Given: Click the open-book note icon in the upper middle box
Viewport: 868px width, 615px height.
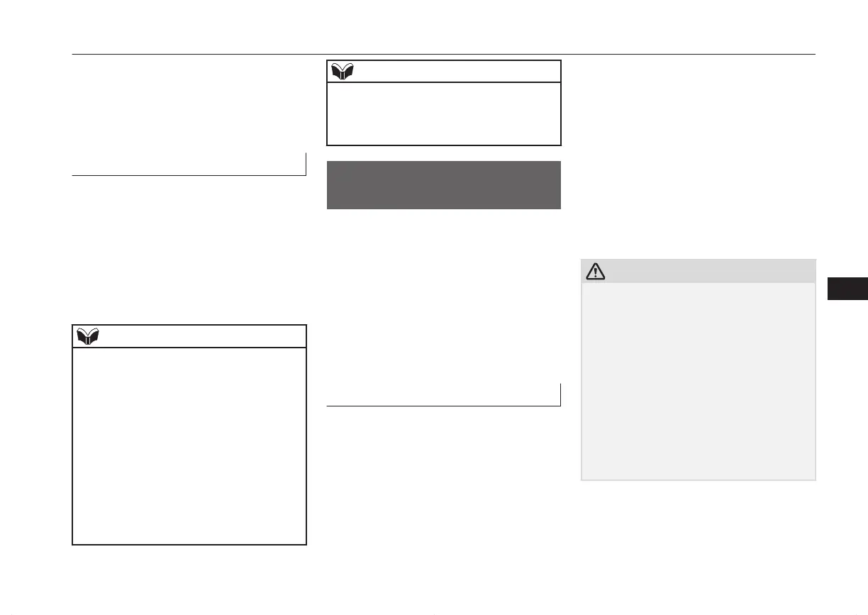Looking at the screenshot, I should coord(342,72).
